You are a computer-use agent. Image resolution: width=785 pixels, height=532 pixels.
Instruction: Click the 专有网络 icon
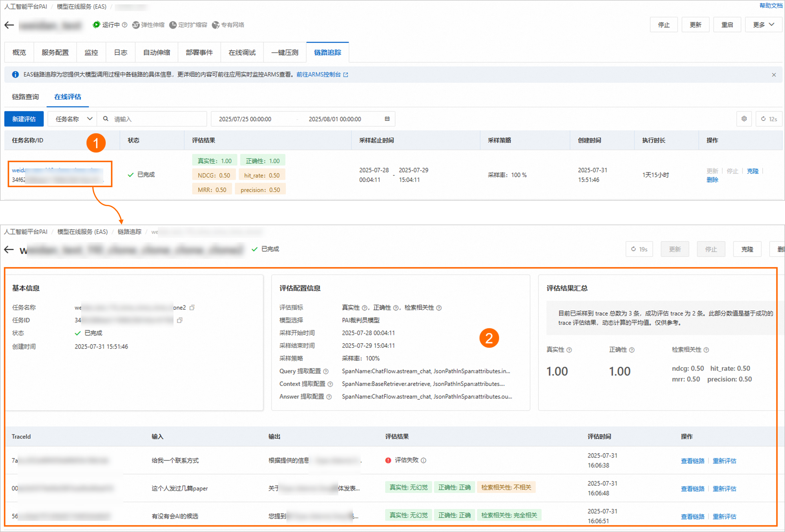(x=215, y=25)
